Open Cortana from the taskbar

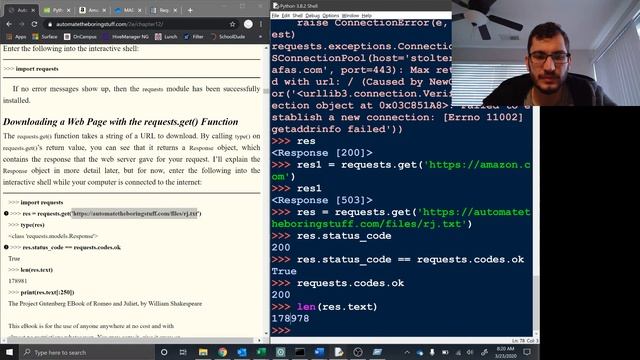coord(164,352)
